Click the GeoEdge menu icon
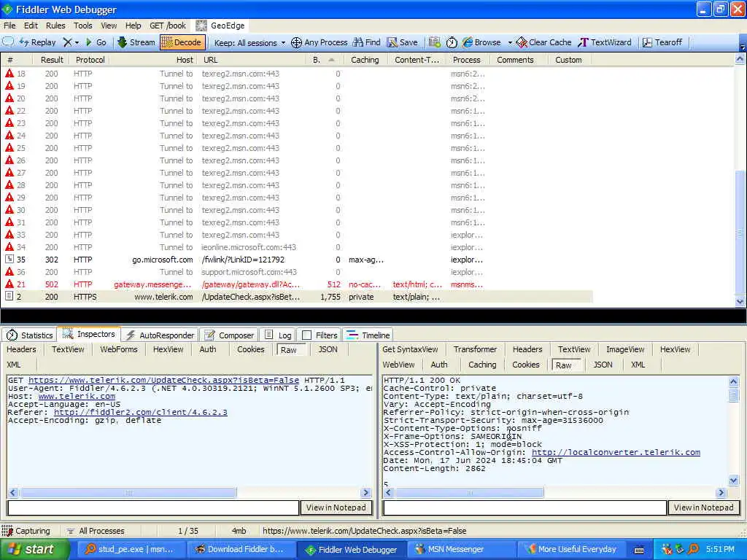Viewport: 747px width, 560px height. coord(201,26)
